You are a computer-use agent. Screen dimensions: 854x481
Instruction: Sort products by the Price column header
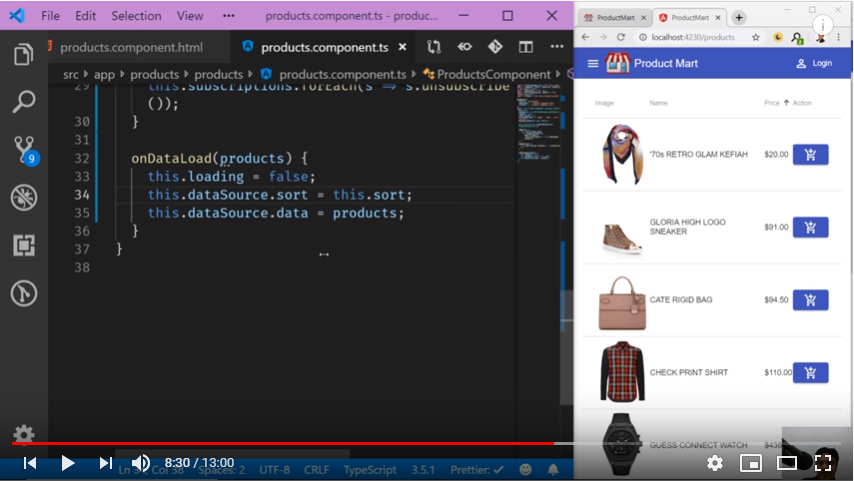771,103
